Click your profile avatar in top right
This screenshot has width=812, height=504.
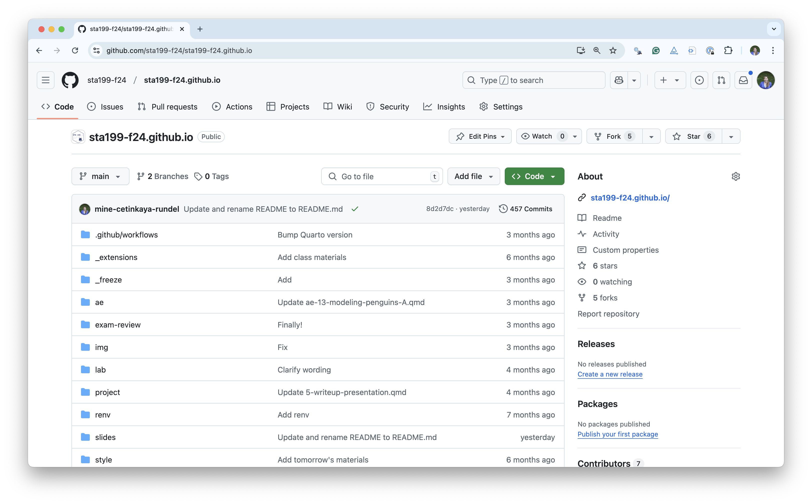pos(766,80)
